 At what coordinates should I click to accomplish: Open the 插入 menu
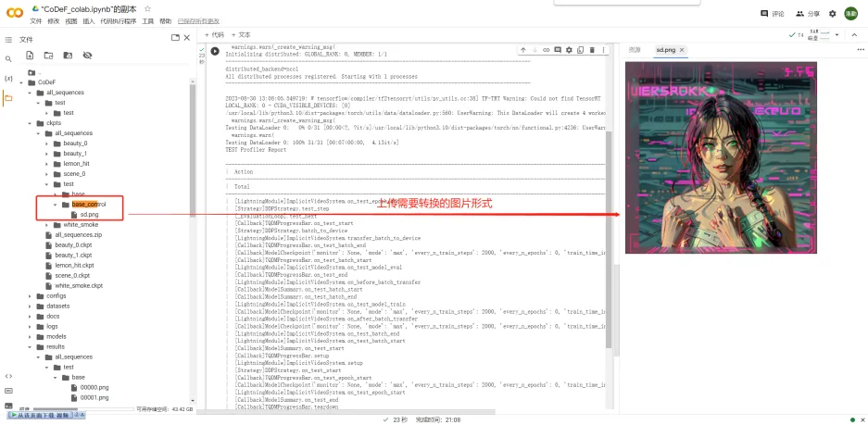coord(89,21)
